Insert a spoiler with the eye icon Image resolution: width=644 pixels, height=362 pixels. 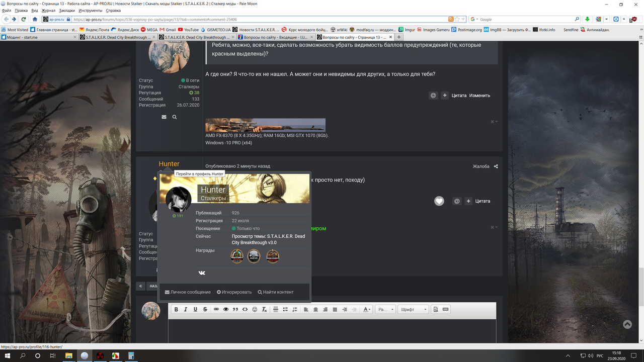coord(226,309)
